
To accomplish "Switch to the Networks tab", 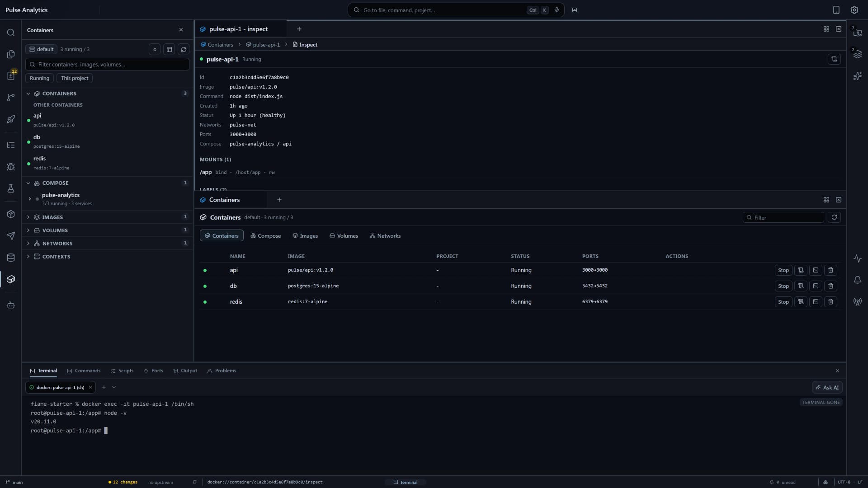I will (x=385, y=236).
